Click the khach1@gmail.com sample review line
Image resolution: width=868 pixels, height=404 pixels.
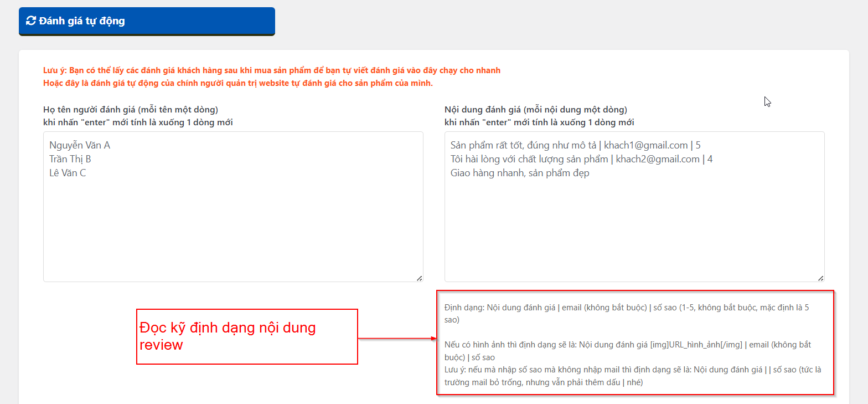(575, 145)
